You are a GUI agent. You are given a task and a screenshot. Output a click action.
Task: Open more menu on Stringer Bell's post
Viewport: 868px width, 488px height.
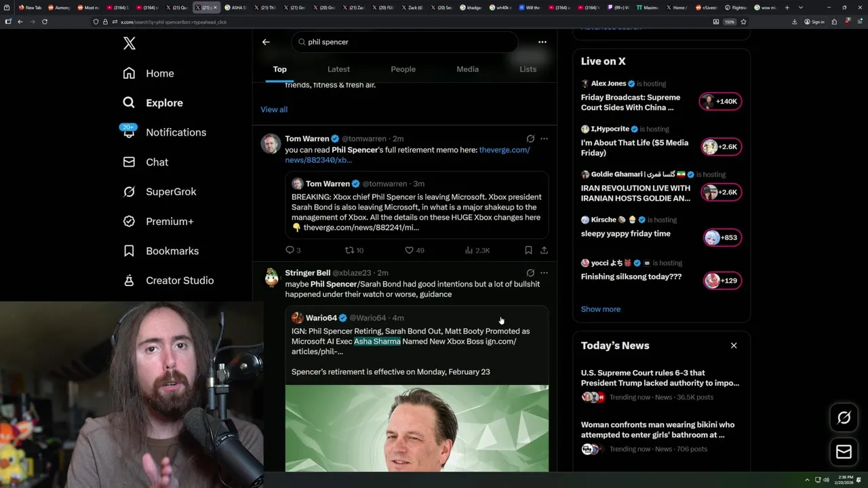click(544, 272)
